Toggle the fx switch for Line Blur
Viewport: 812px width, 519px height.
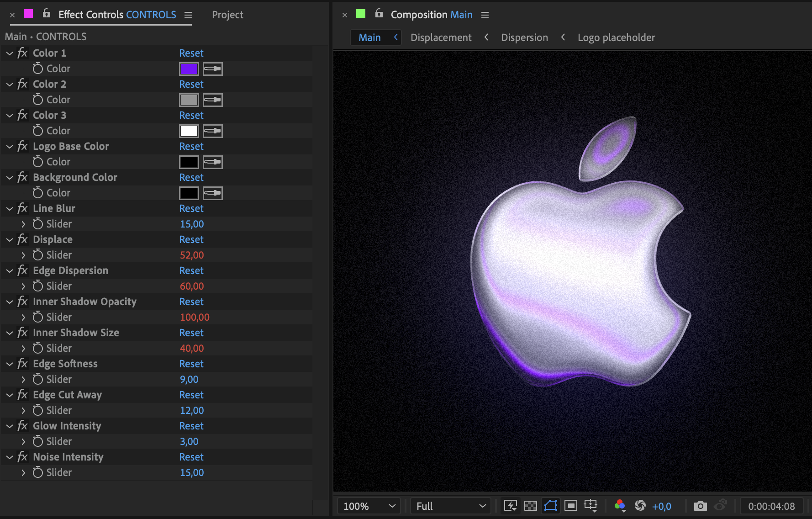tap(22, 208)
